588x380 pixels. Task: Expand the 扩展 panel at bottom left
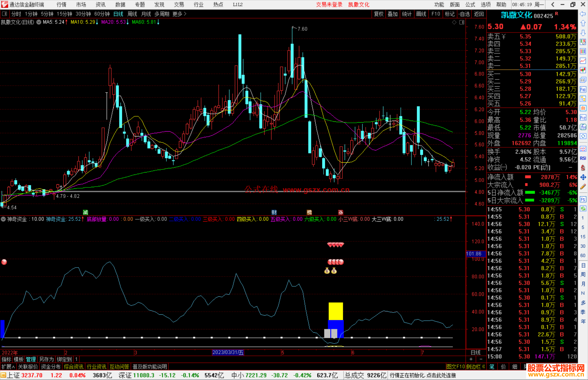click(x=8, y=367)
